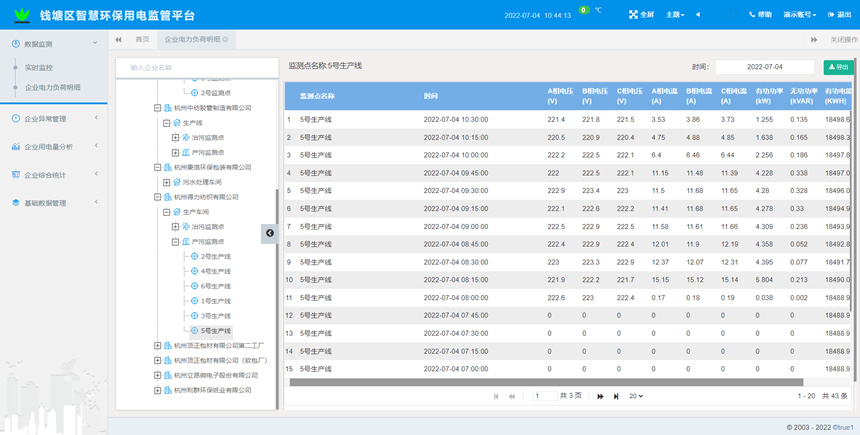Click the 帮助 help phone icon
Image resolution: width=860 pixels, height=435 pixels.
point(753,15)
